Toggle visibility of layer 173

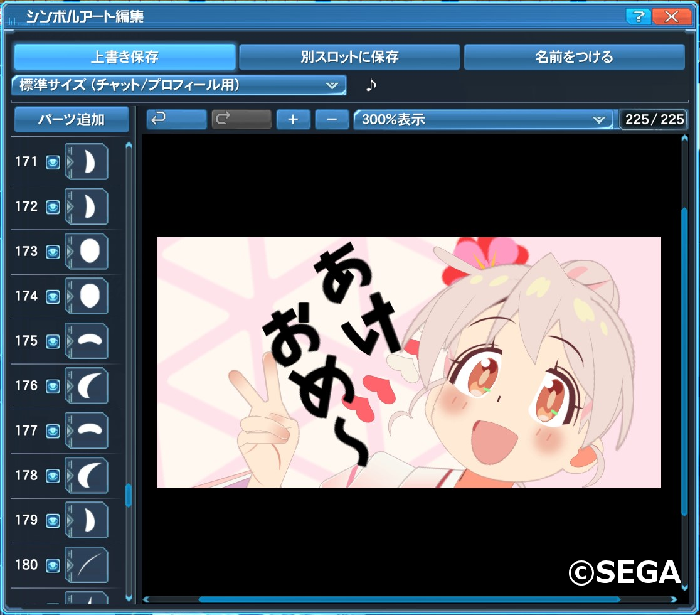click(x=53, y=252)
